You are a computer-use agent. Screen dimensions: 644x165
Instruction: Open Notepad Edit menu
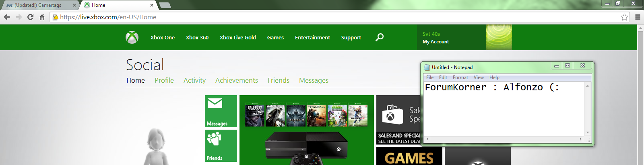click(x=443, y=77)
